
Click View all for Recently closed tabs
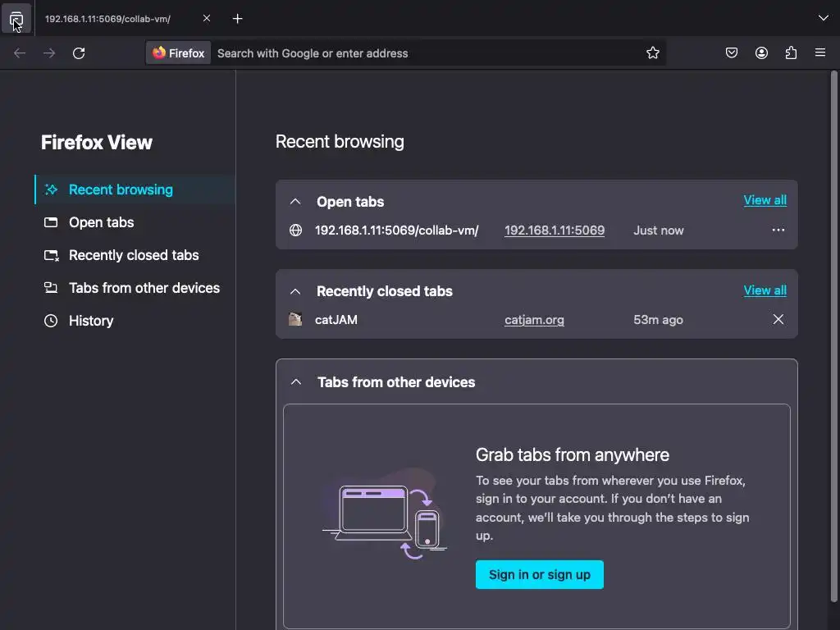(765, 290)
